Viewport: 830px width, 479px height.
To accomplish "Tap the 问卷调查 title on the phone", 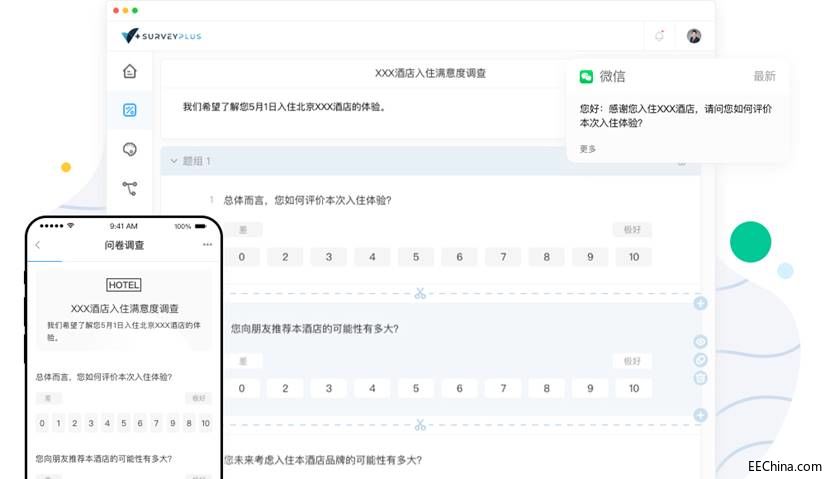I will point(124,245).
